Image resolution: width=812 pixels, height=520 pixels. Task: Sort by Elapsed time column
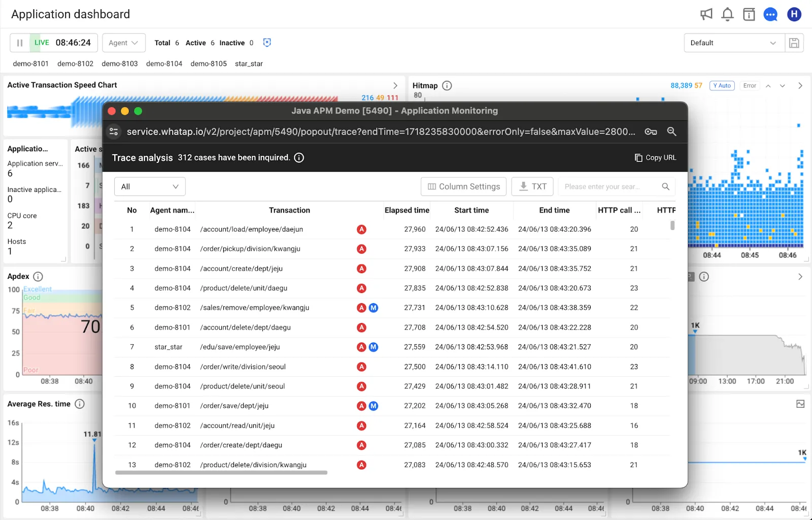pyautogui.click(x=407, y=210)
